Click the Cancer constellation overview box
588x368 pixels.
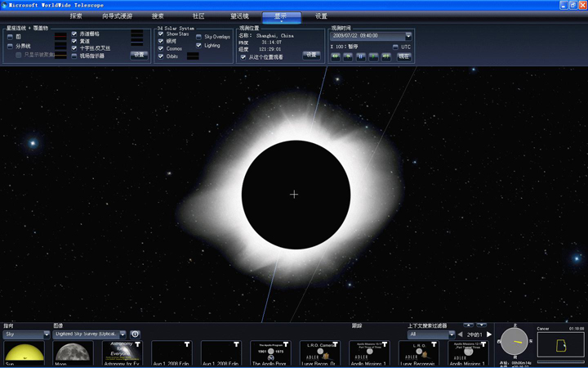(x=560, y=344)
